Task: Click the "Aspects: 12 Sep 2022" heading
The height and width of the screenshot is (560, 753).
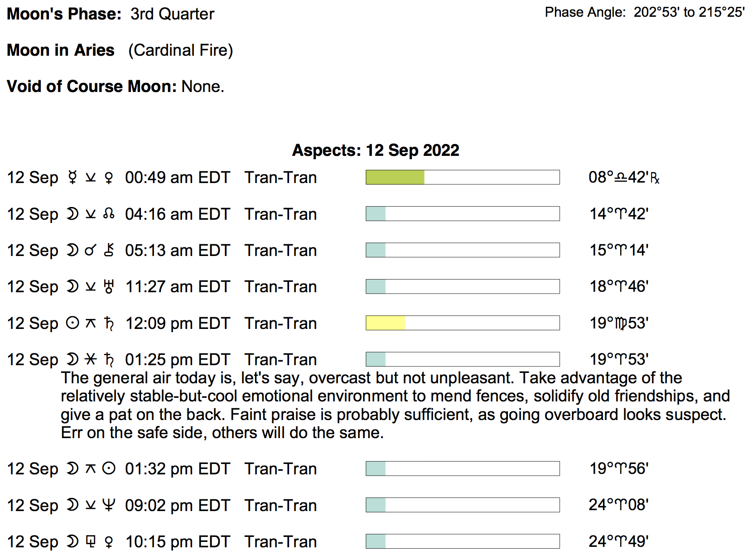Action: (376, 150)
